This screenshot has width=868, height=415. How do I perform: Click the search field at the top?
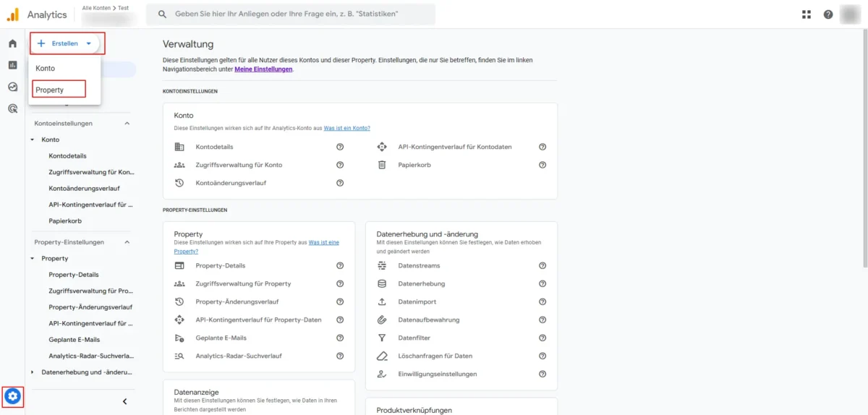point(291,14)
